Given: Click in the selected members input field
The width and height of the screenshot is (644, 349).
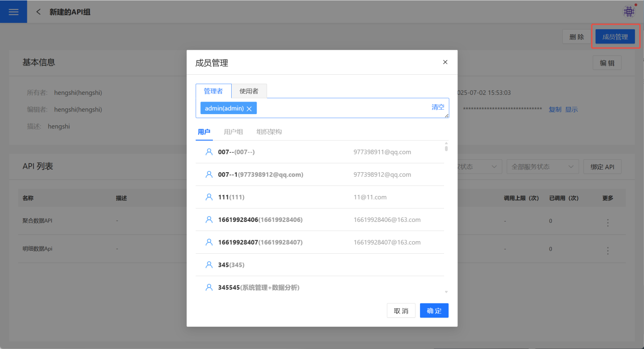Looking at the screenshot, I should [340, 109].
